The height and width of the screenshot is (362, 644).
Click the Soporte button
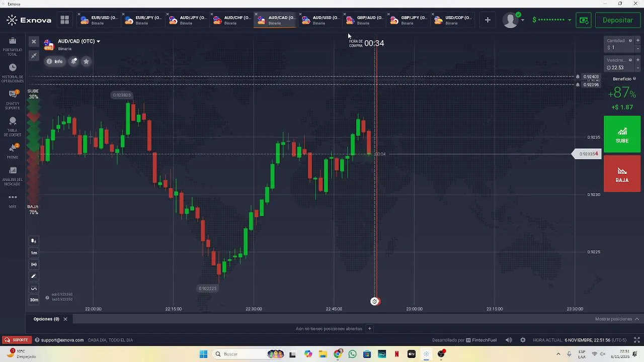[16, 340]
